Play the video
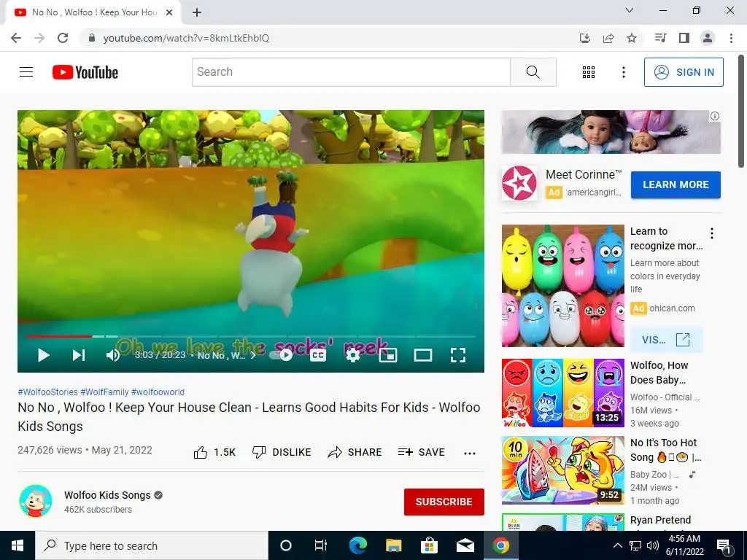Image resolution: width=747 pixels, height=560 pixels. point(43,355)
